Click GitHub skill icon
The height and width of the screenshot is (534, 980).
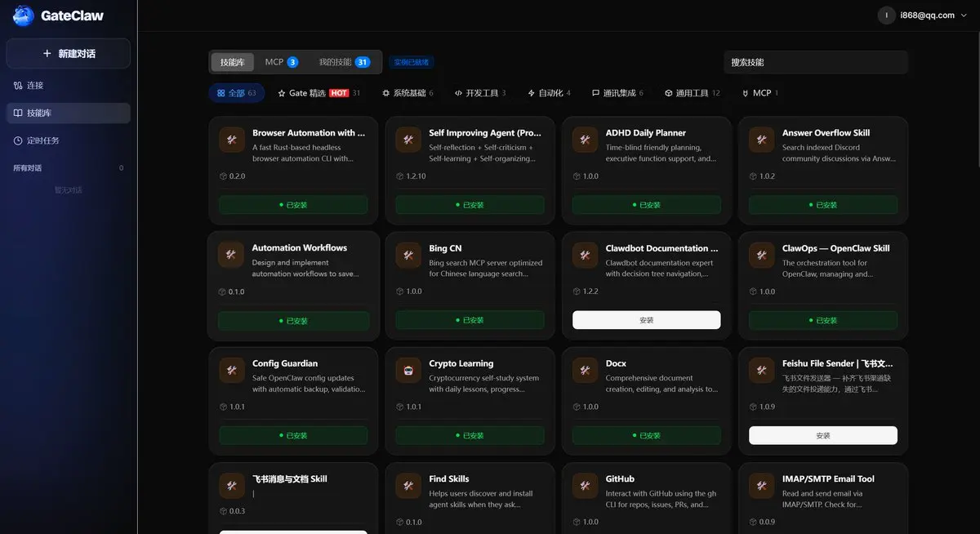click(585, 486)
